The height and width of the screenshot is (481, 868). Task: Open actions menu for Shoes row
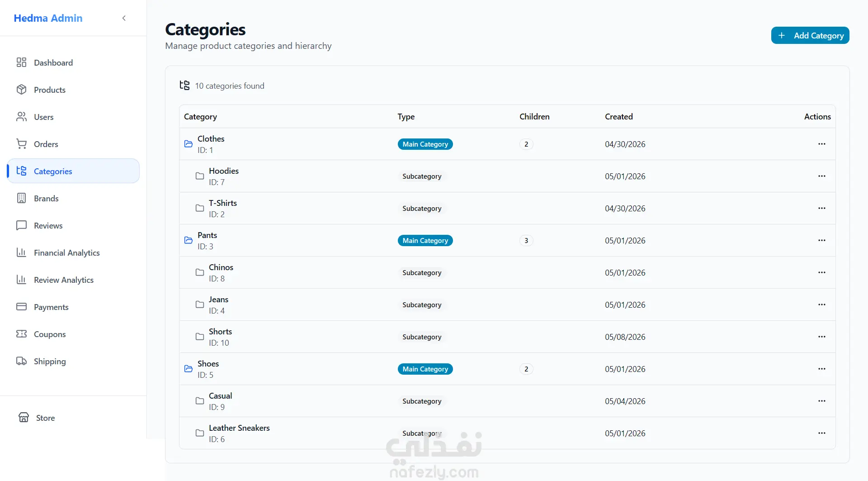[821, 369]
